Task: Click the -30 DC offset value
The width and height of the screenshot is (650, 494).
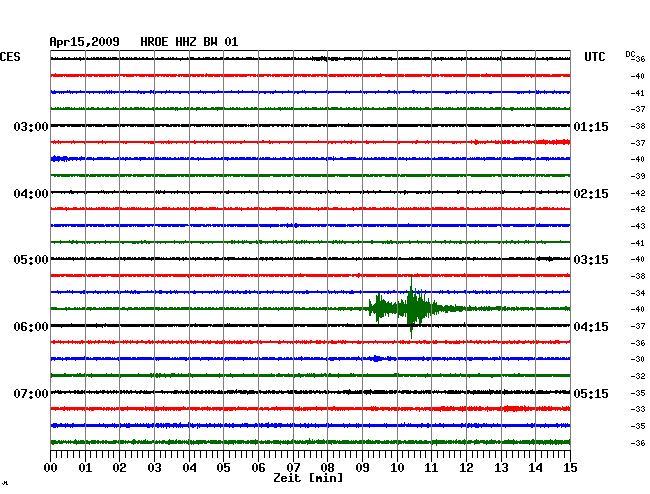Action: coord(638,359)
